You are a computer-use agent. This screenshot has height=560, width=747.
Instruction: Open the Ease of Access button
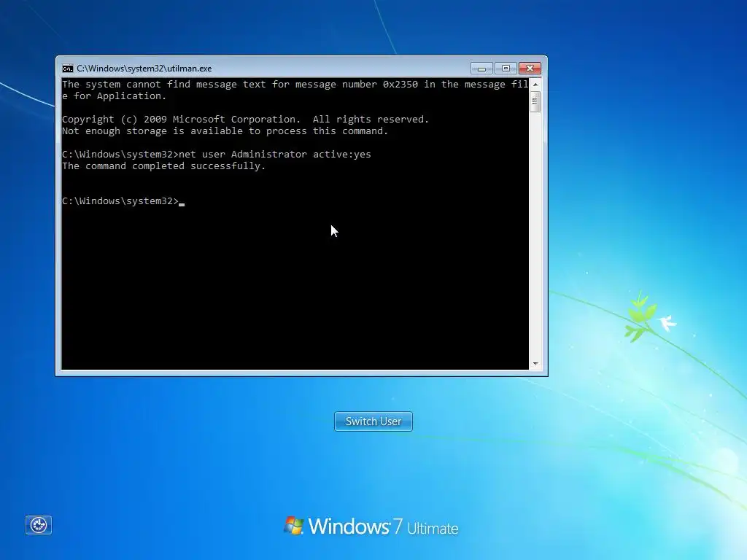pyautogui.click(x=39, y=525)
